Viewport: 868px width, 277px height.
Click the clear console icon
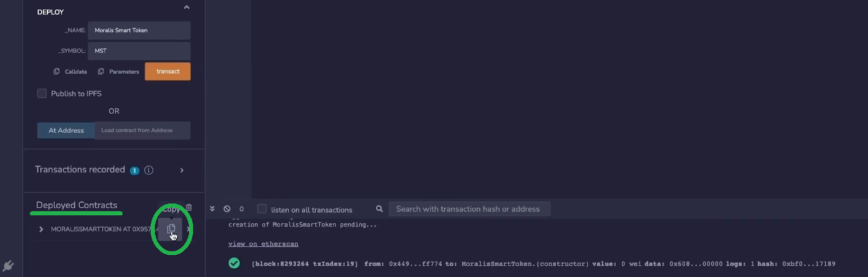(227, 209)
